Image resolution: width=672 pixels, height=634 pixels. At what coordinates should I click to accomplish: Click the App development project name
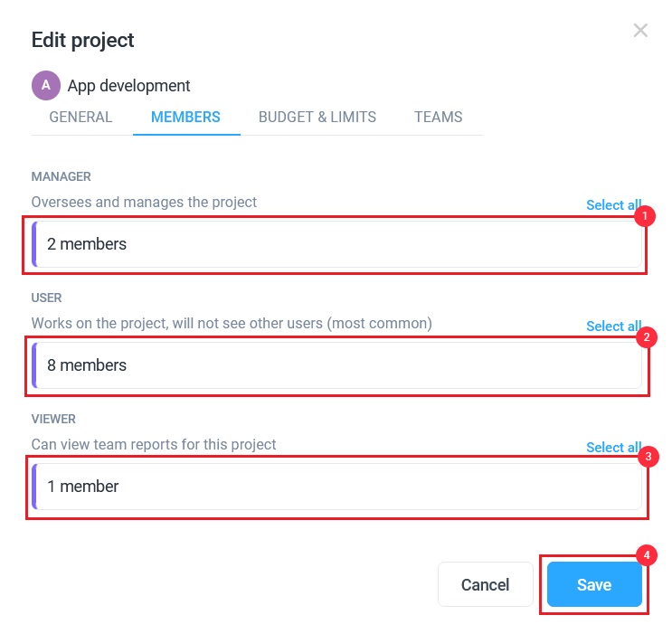click(x=128, y=86)
